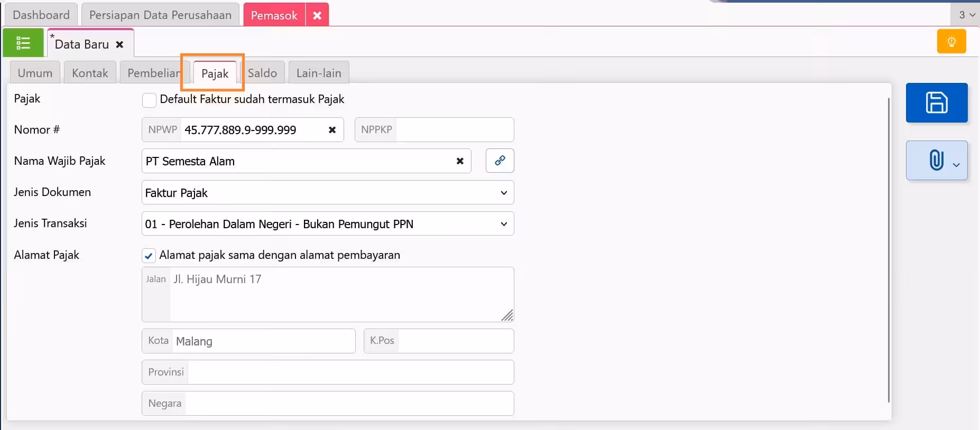Select the Pajak tab
980x430 pixels.
click(215, 73)
